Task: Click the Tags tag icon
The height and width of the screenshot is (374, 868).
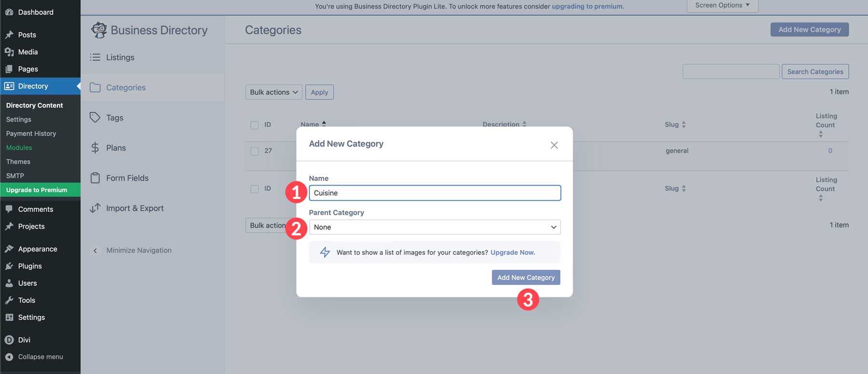Action: coord(95,118)
